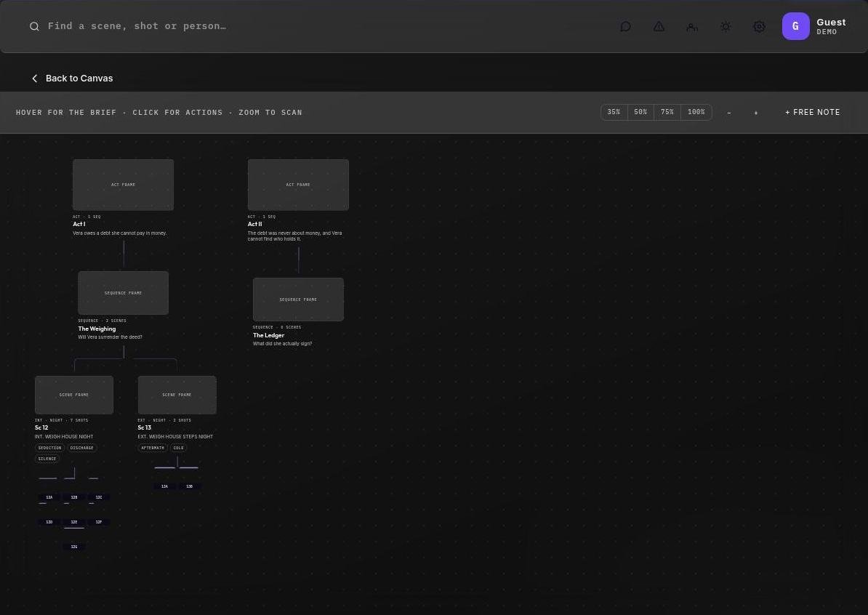
Task: Set canvas zoom to 50%
Action: [640, 112]
